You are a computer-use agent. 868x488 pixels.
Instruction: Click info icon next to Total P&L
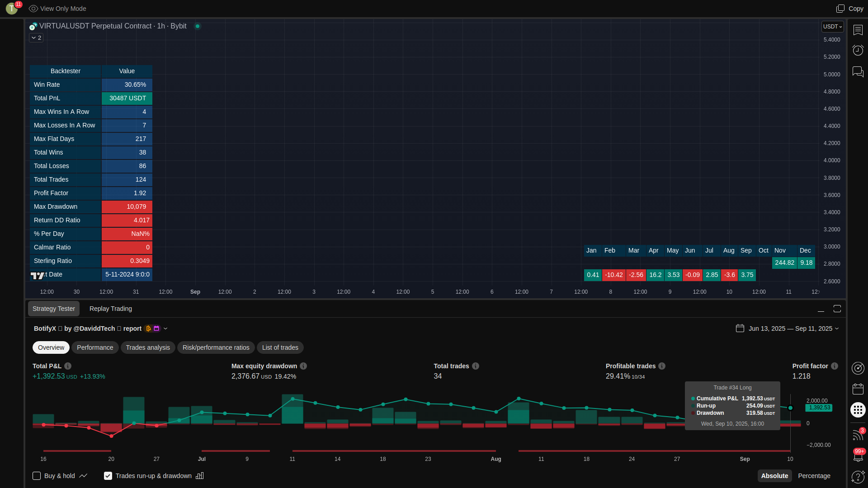(x=68, y=366)
